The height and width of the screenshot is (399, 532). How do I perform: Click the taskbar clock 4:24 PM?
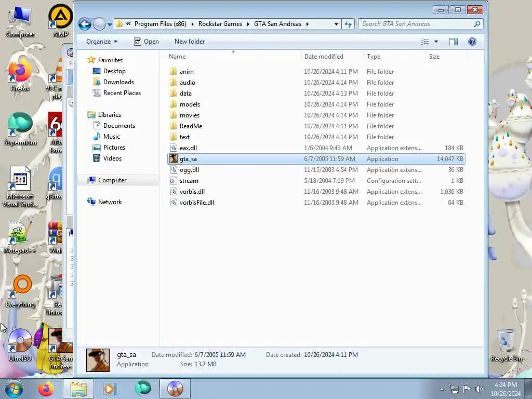506,385
